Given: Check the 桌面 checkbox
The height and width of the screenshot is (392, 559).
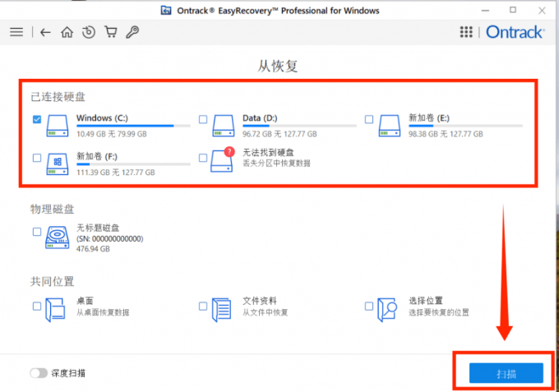Looking at the screenshot, I should pyautogui.click(x=37, y=306).
